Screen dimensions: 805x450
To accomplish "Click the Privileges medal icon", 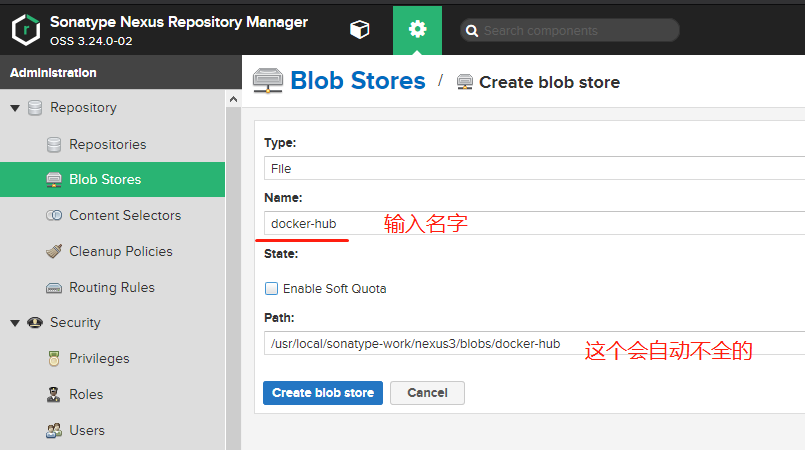I will pos(54,359).
